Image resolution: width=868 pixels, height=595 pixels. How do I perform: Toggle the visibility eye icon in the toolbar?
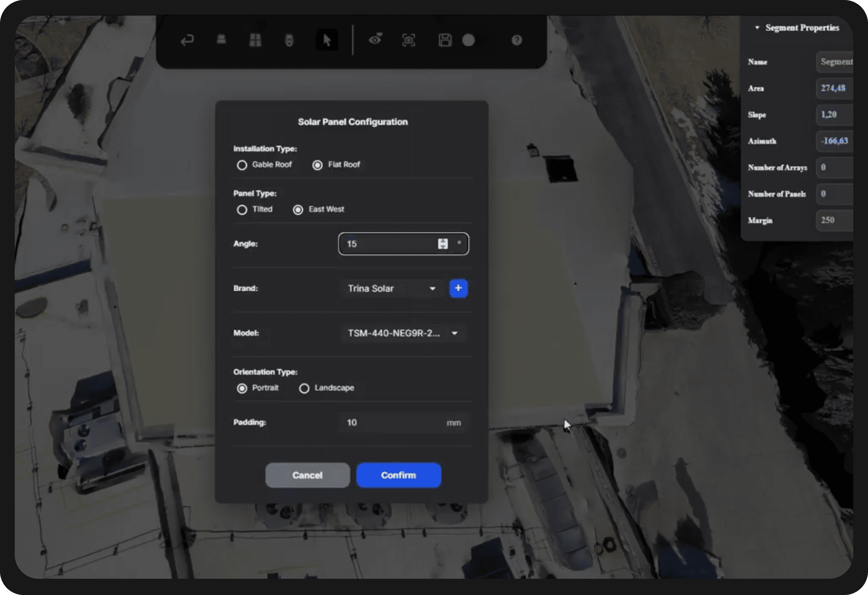(x=376, y=39)
